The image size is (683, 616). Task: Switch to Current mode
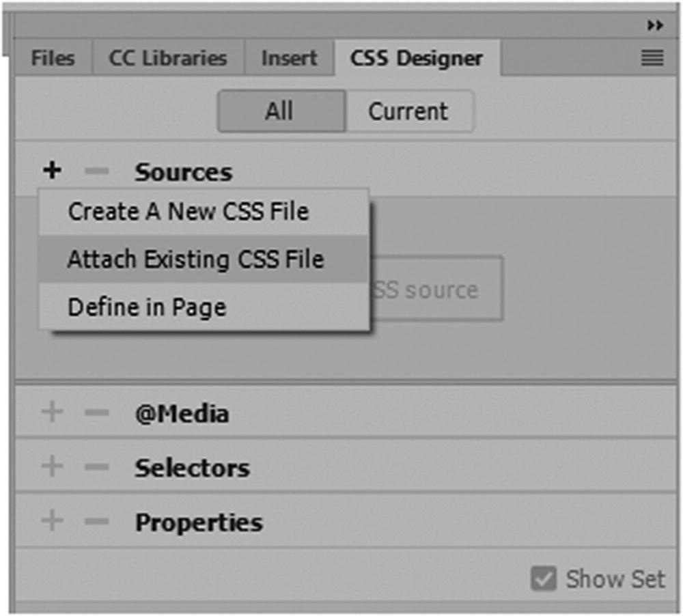(408, 111)
